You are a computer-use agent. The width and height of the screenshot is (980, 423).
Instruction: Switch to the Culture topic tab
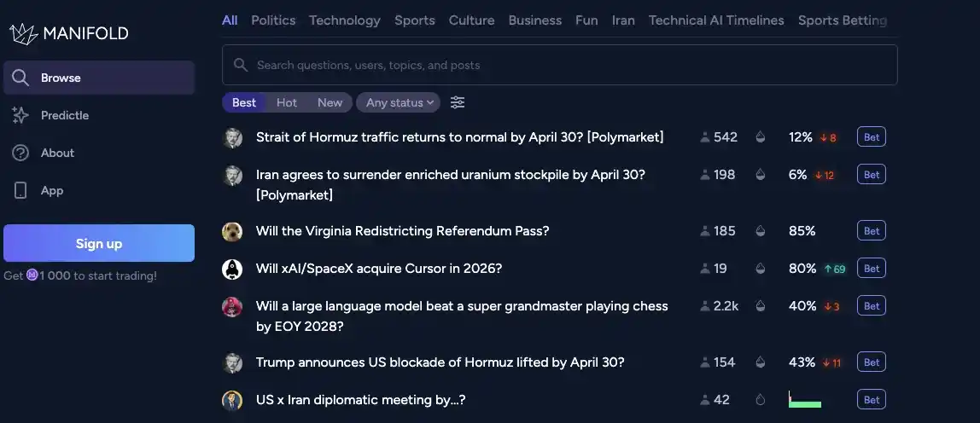tap(471, 20)
